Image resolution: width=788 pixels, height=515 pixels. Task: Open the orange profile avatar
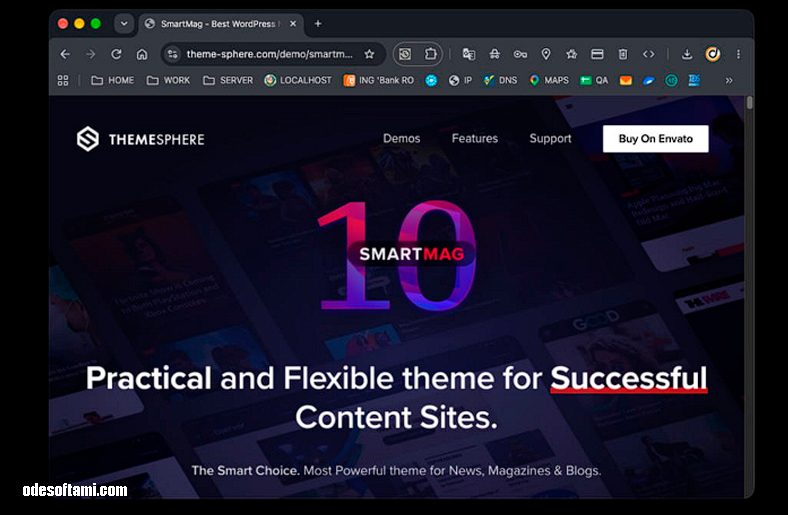[713, 54]
